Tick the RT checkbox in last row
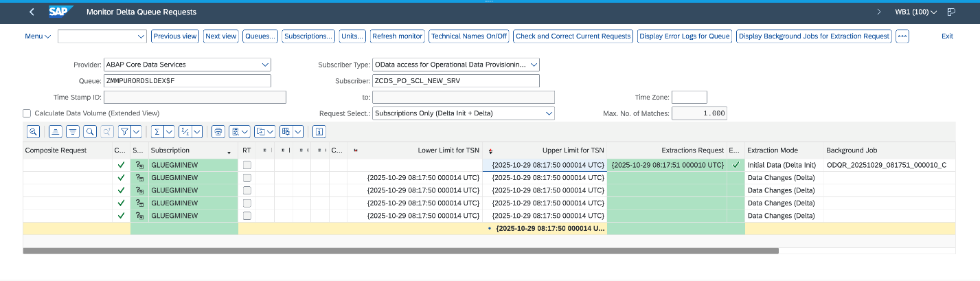This screenshot has height=281, width=980. click(x=247, y=216)
